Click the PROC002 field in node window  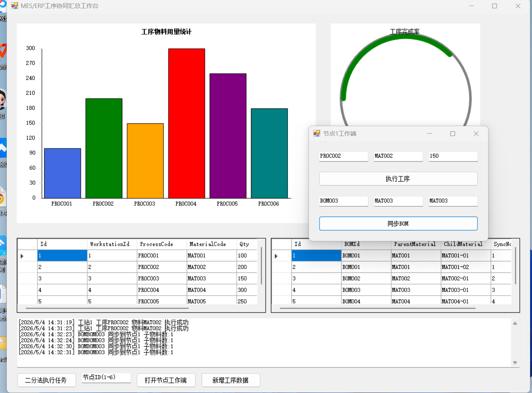pos(344,156)
